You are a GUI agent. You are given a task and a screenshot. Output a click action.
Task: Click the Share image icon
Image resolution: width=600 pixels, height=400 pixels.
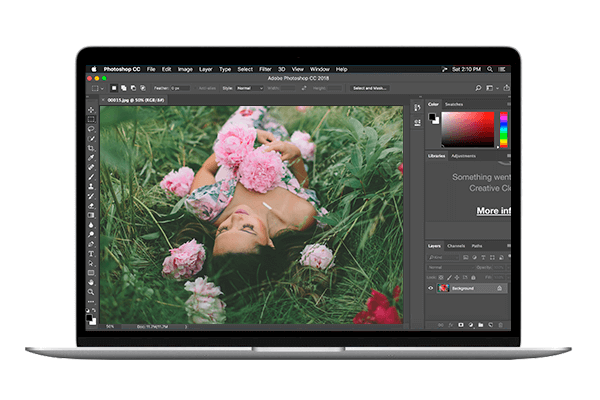click(x=506, y=88)
